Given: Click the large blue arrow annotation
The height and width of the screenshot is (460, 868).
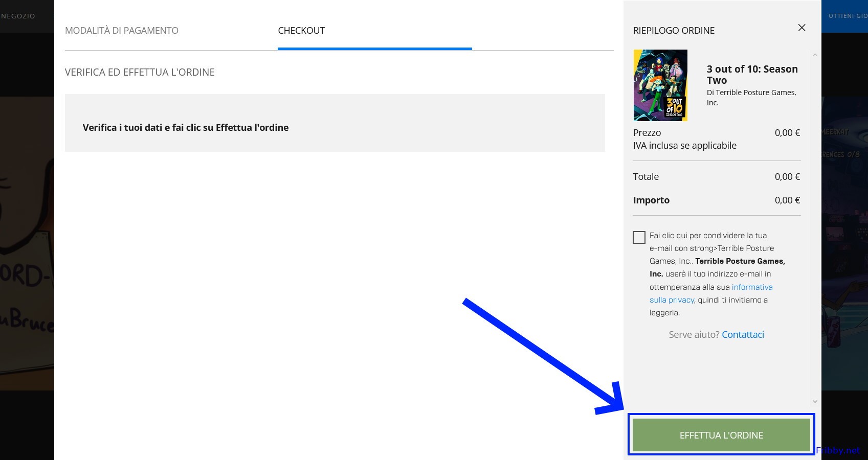Looking at the screenshot, I should coord(542,356).
